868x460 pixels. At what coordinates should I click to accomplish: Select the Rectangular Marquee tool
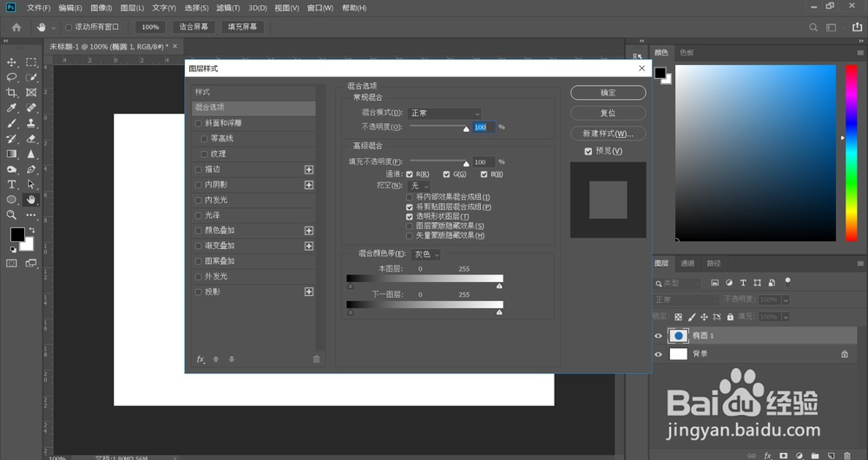pos(31,62)
